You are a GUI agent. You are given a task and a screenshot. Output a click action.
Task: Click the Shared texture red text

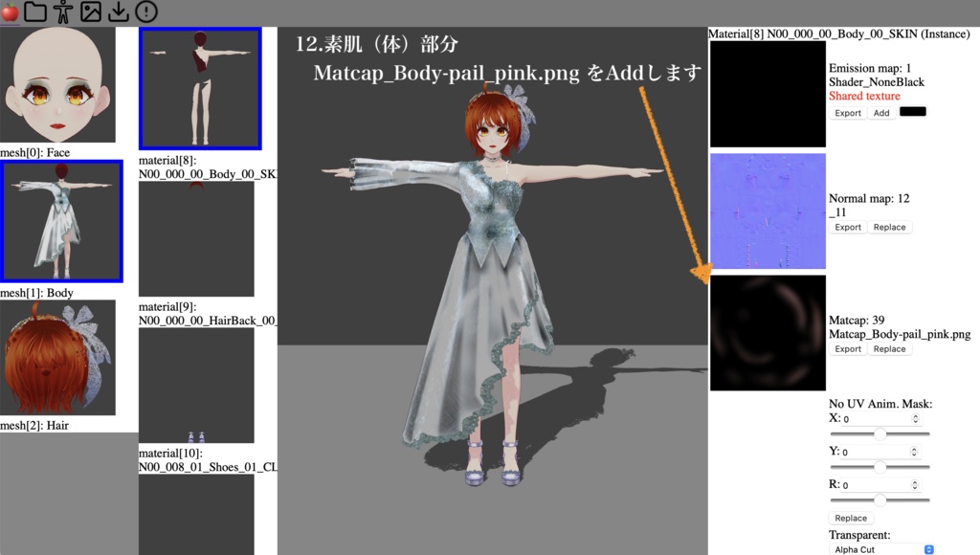pyautogui.click(x=864, y=97)
